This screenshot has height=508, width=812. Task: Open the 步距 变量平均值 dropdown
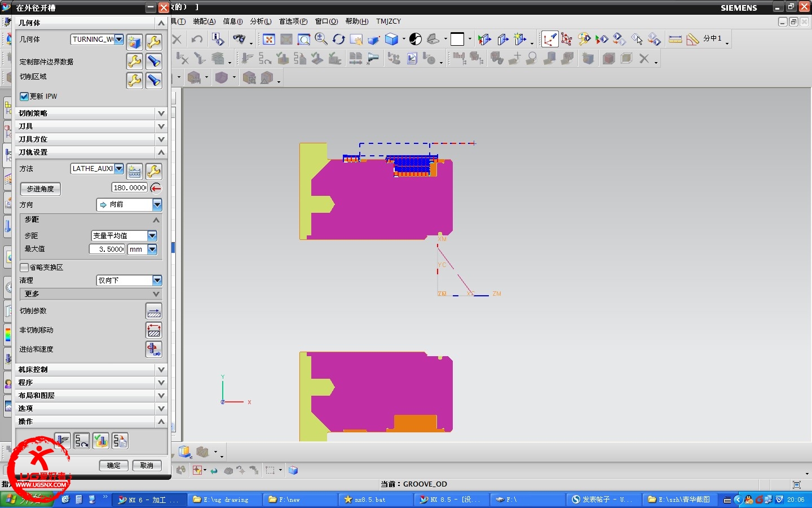[x=152, y=236]
